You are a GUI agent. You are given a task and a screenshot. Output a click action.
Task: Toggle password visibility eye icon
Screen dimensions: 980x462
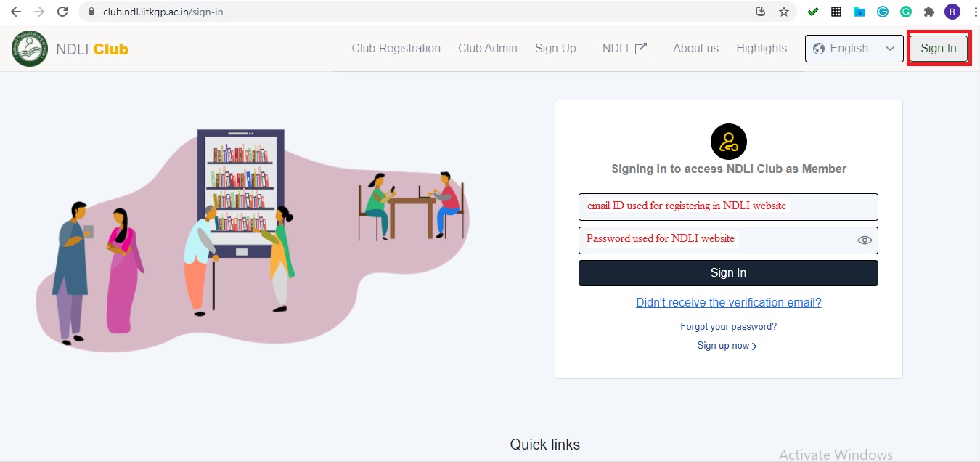coord(864,240)
